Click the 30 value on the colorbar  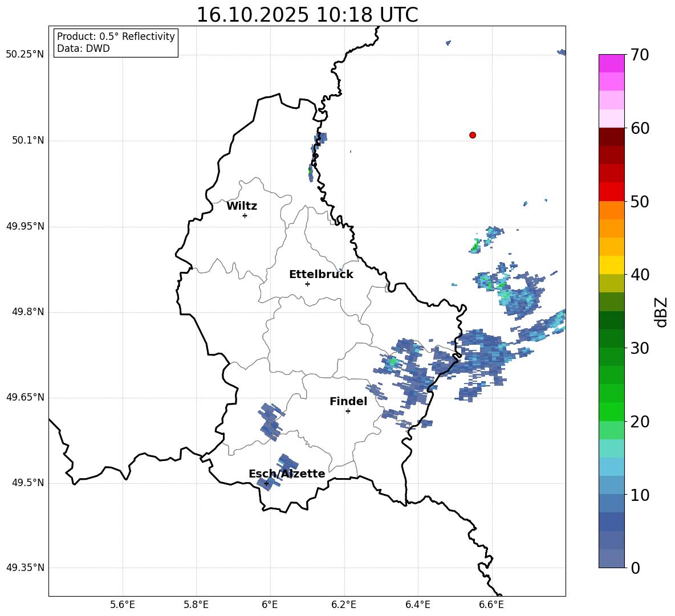(x=640, y=348)
